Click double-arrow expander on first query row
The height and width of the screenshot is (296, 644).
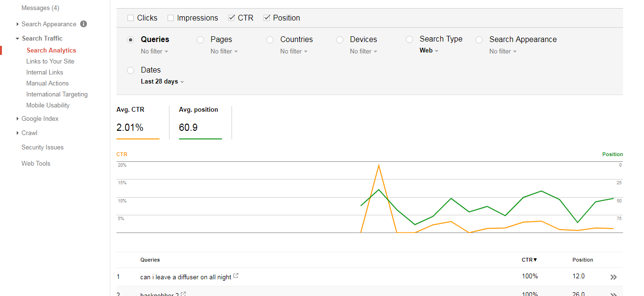tap(613, 276)
